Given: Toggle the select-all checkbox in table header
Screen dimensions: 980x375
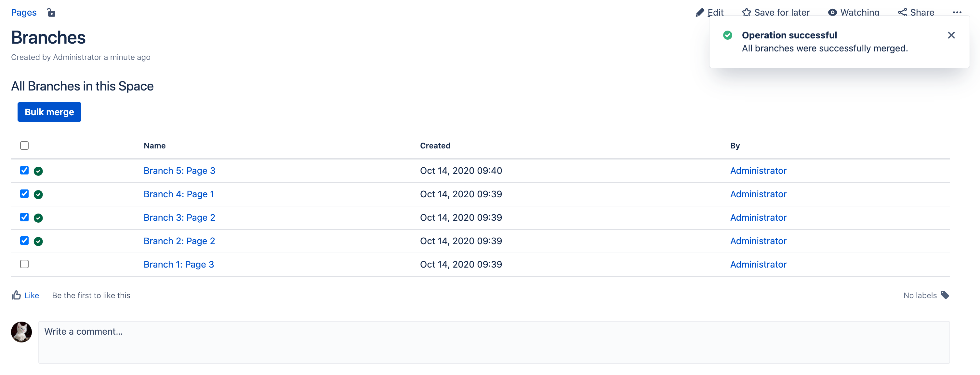Looking at the screenshot, I should [24, 146].
